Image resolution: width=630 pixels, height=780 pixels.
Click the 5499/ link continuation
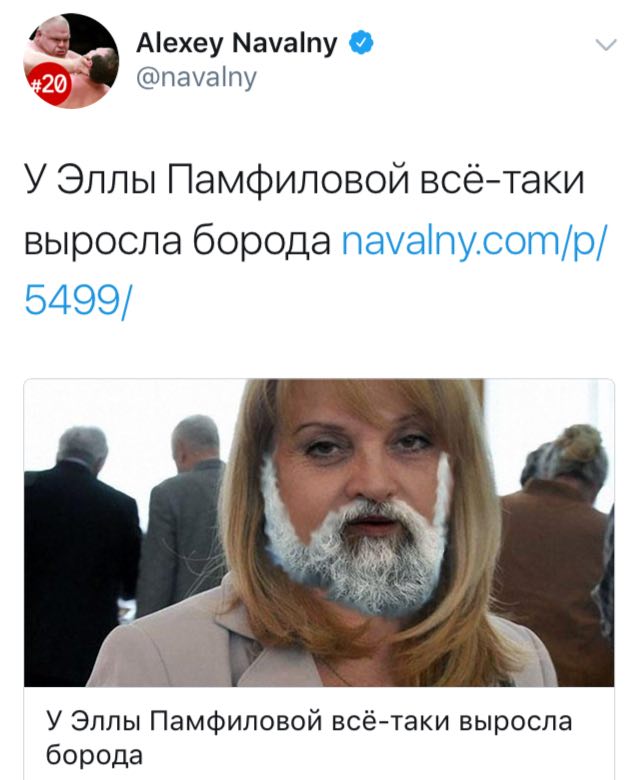click(77, 301)
